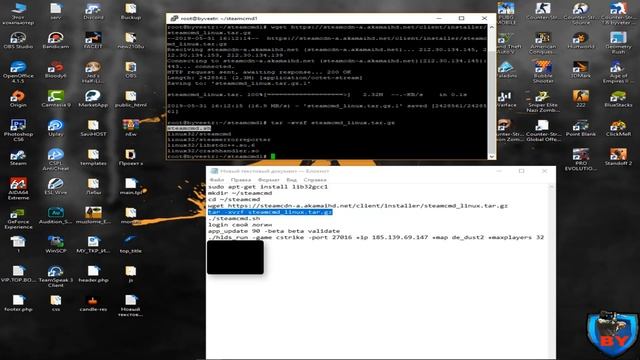This screenshot has height=360, width=640.
Task: Select the Origin launcher icon
Action: 18,99
